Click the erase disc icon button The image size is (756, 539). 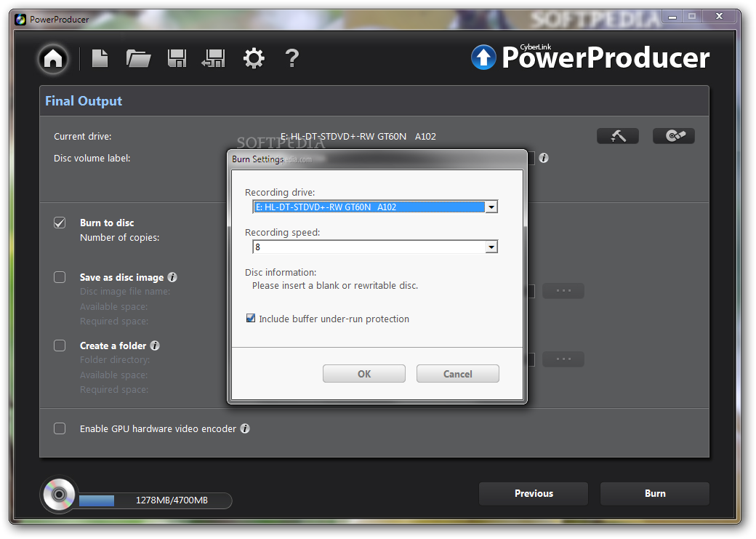[x=674, y=136]
